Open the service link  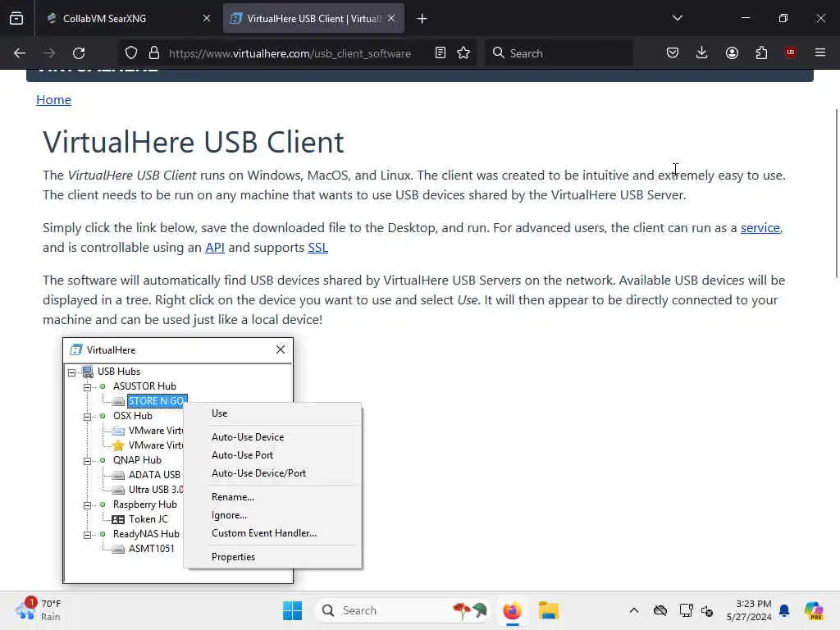click(x=760, y=228)
